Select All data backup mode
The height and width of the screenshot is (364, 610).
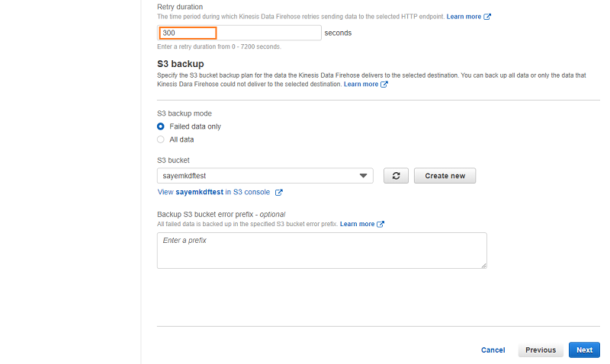coord(161,139)
